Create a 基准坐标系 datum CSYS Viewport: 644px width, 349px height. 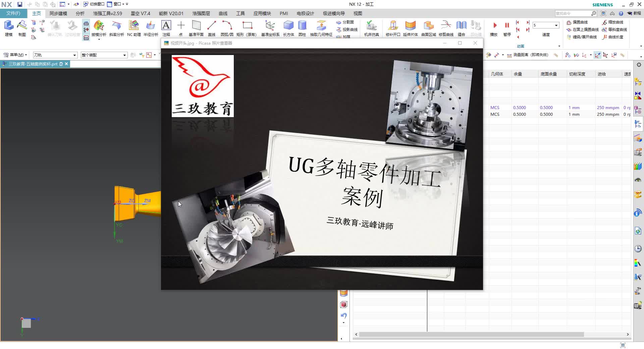pyautogui.click(x=270, y=28)
